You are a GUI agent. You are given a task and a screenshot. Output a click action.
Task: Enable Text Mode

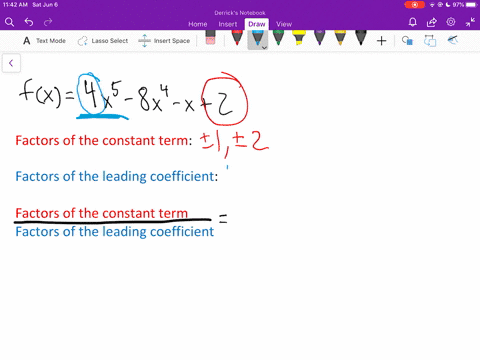click(44, 41)
